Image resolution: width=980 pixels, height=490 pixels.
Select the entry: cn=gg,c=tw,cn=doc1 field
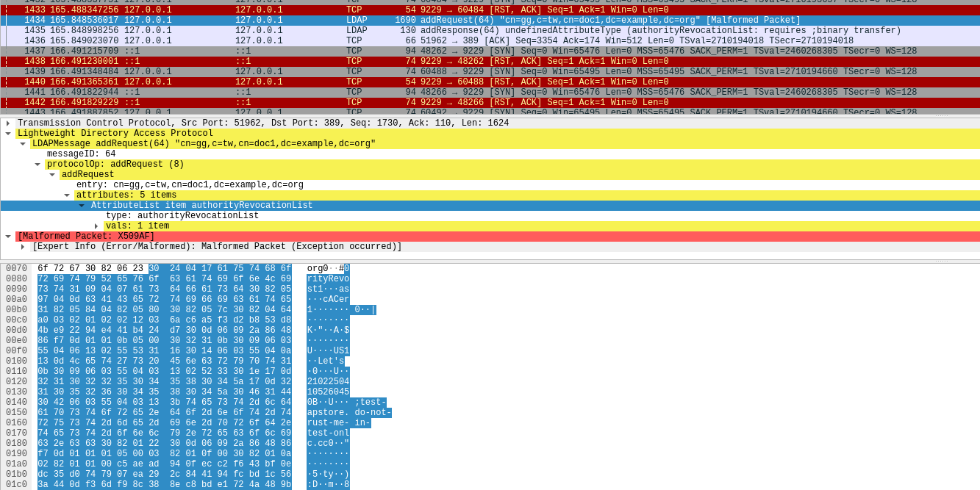click(x=190, y=185)
